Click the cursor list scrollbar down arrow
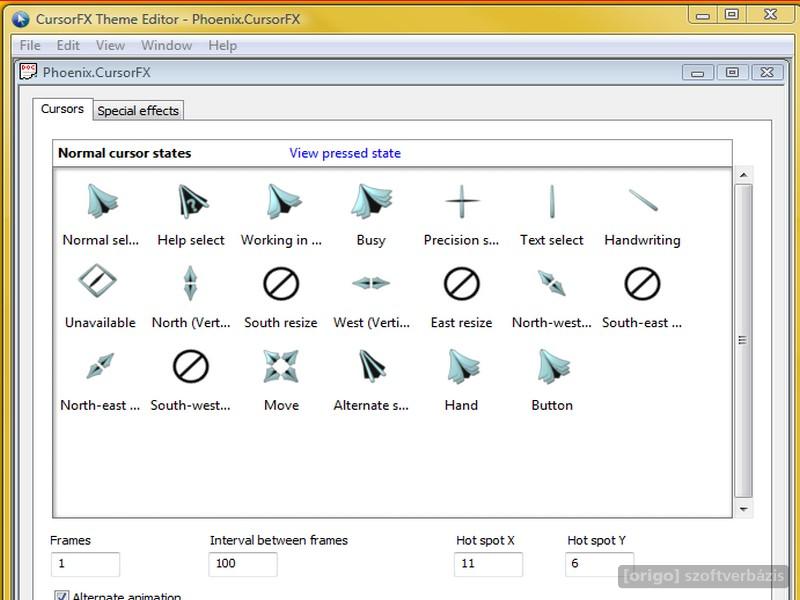The image size is (800, 600). 744,509
